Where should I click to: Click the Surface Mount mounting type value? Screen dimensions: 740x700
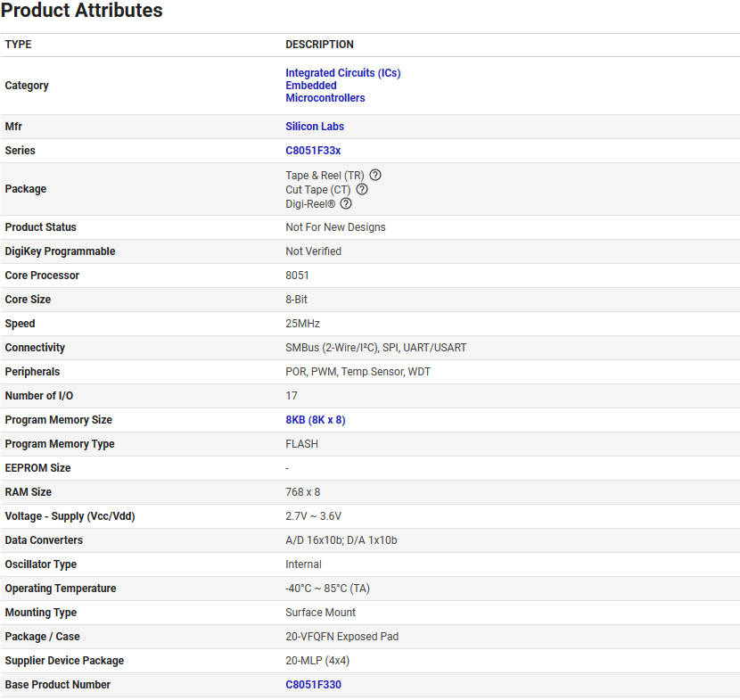coord(320,613)
